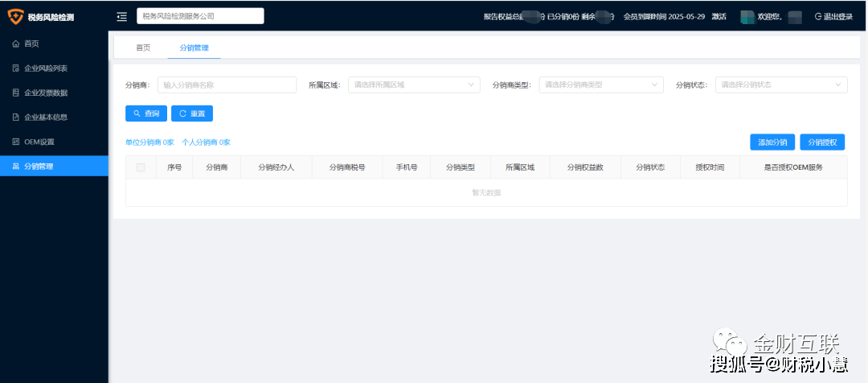Click the 企业风险列表 sidebar icon
This screenshot has width=868, height=383.
pos(16,68)
